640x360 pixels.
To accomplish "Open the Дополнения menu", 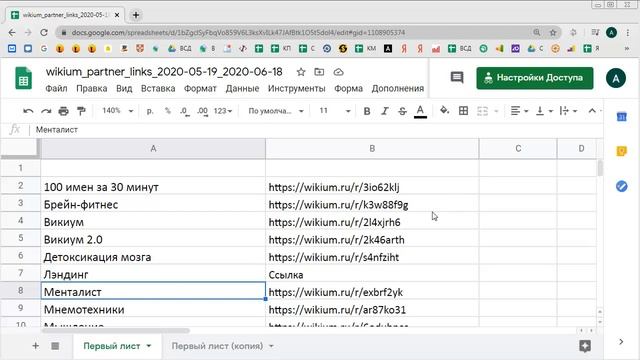I will (398, 89).
